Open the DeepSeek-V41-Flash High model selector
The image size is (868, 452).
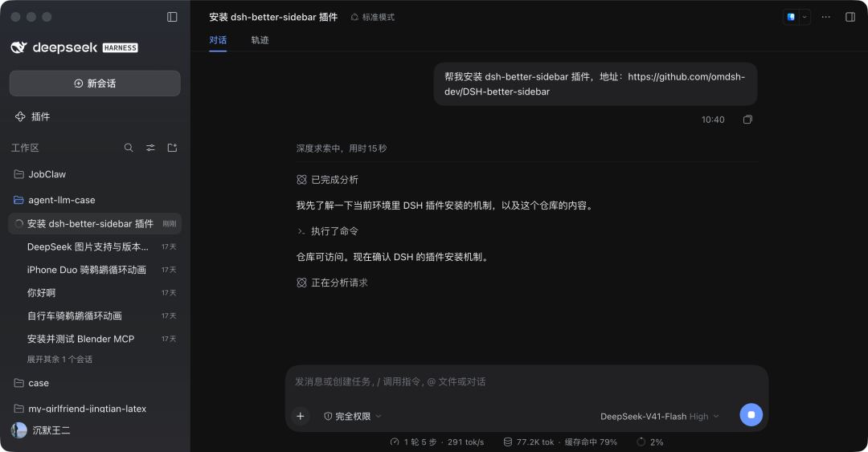(659, 416)
